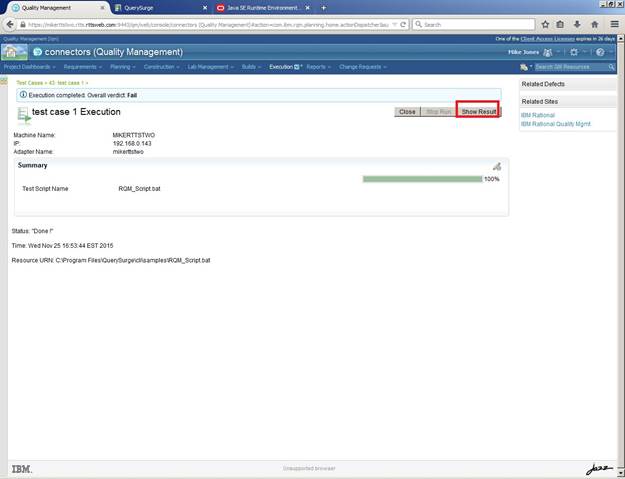
Task: Expand the Builds menu
Action: [251, 67]
